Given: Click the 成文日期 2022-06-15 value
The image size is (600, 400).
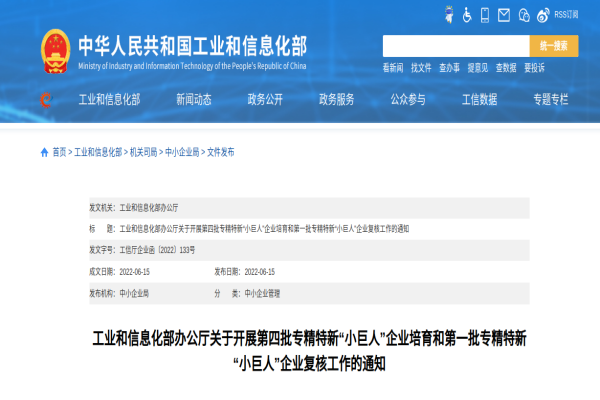Looking at the screenshot, I should [x=135, y=272].
